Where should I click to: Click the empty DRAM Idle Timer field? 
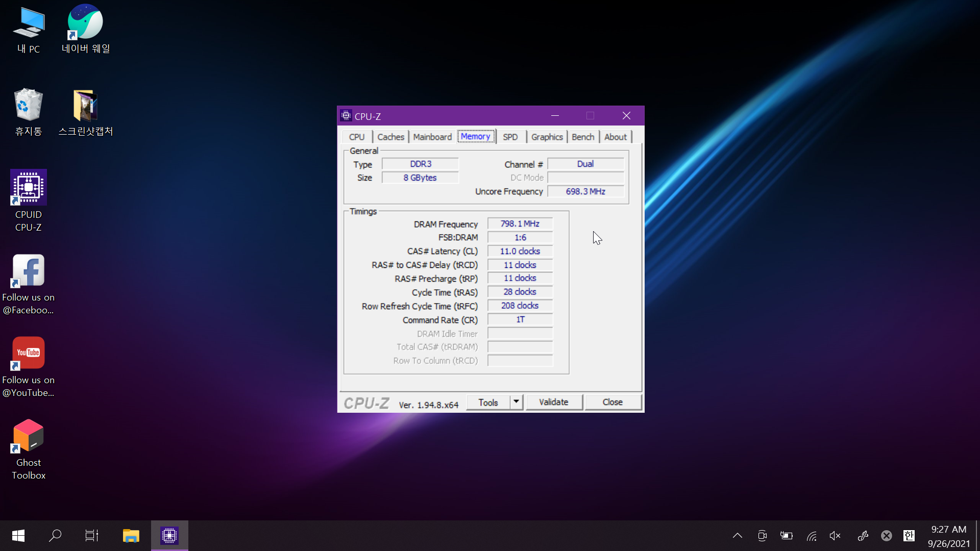tap(520, 333)
